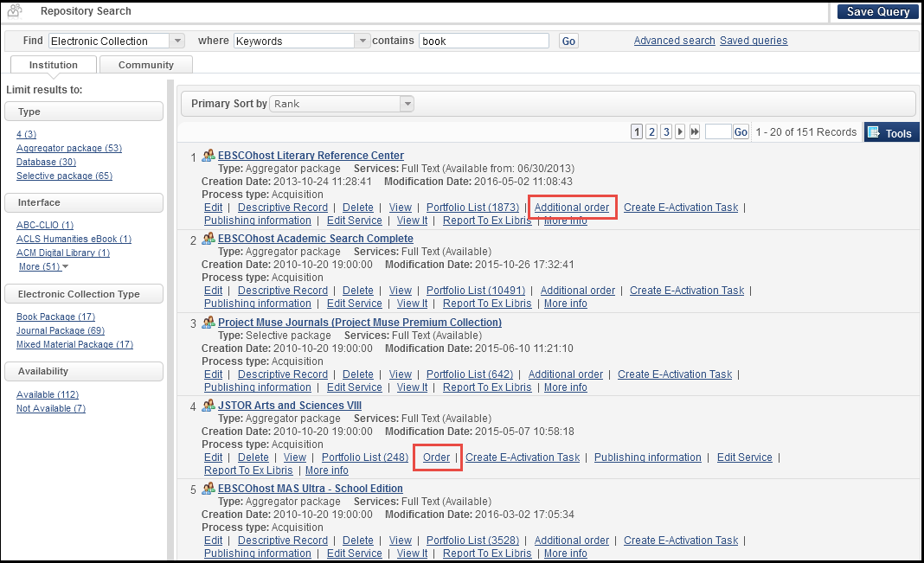The height and width of the screenshot is (563, 924).
Task: Click Report To Ex Libris for JSTOR
Action: point(248,470)
